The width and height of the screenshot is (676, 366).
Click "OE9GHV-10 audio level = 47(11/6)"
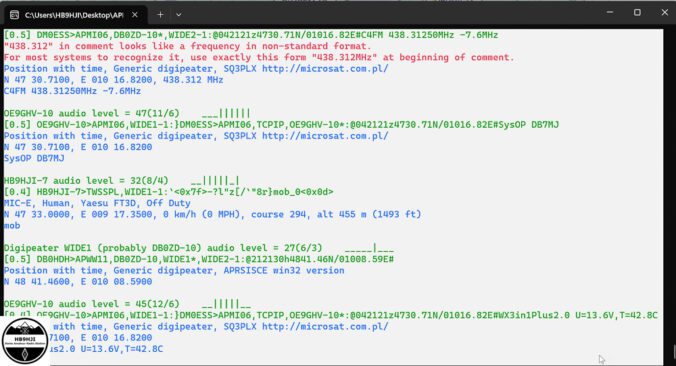[91, 113]
